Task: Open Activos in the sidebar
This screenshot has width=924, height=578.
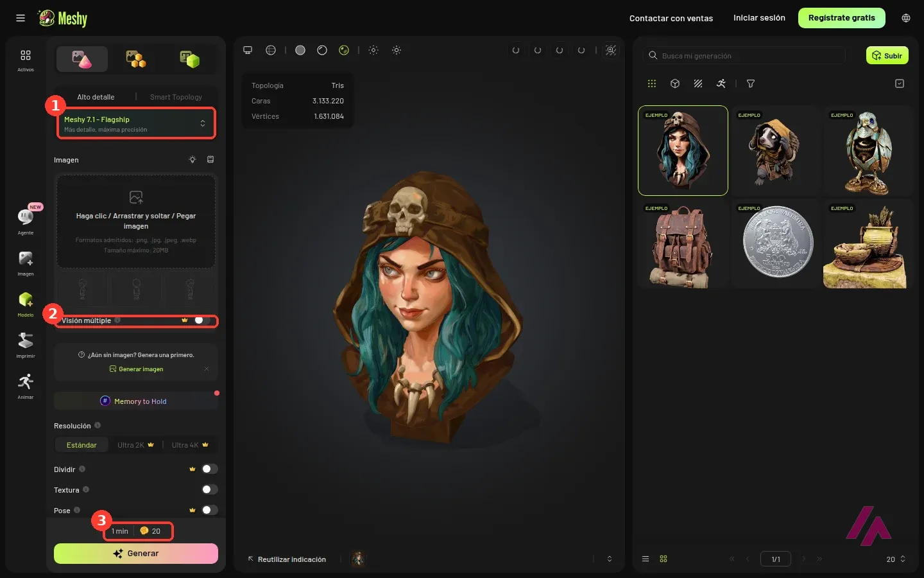Action: coord(26,60)
